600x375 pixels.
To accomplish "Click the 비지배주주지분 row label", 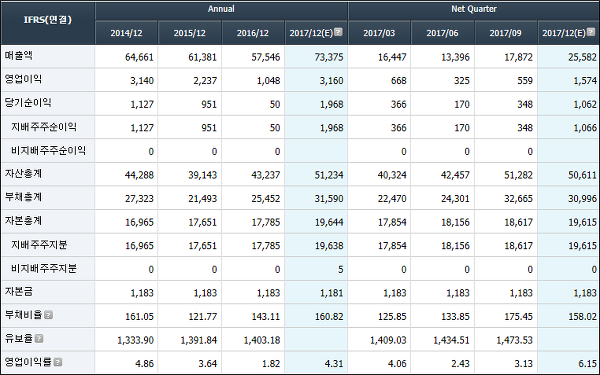I will [x=44, y=268].
